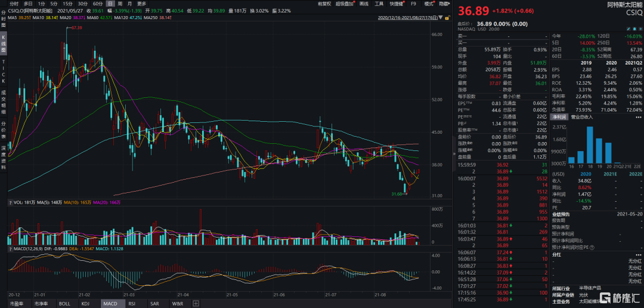Open the 画线 drawing tools
This screenshot has height=308, width=644.
point(364,4)
